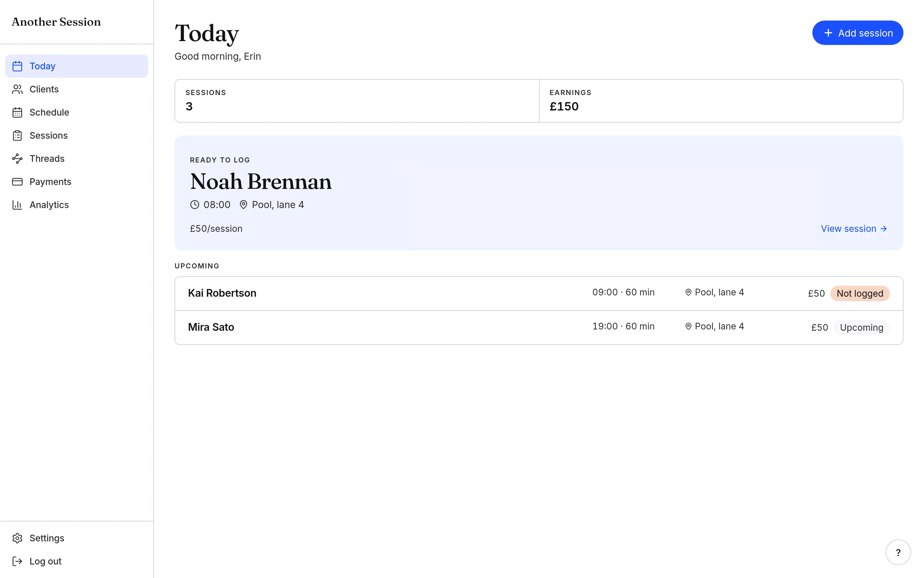Click the Analytics bar chart icon
This screenshot has width=924, height=578.
tap(17, 205)
